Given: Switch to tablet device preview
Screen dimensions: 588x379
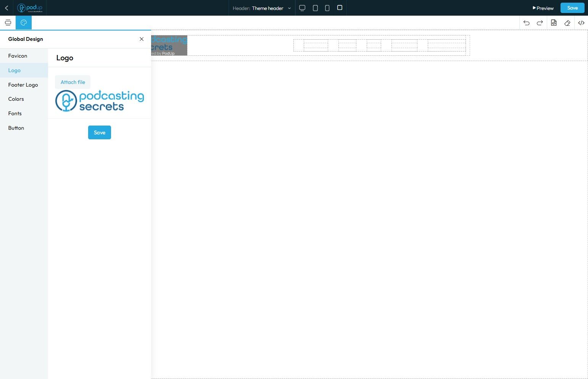Looking at the screenshot, I should pyautogui.click(x=315, y=8).
